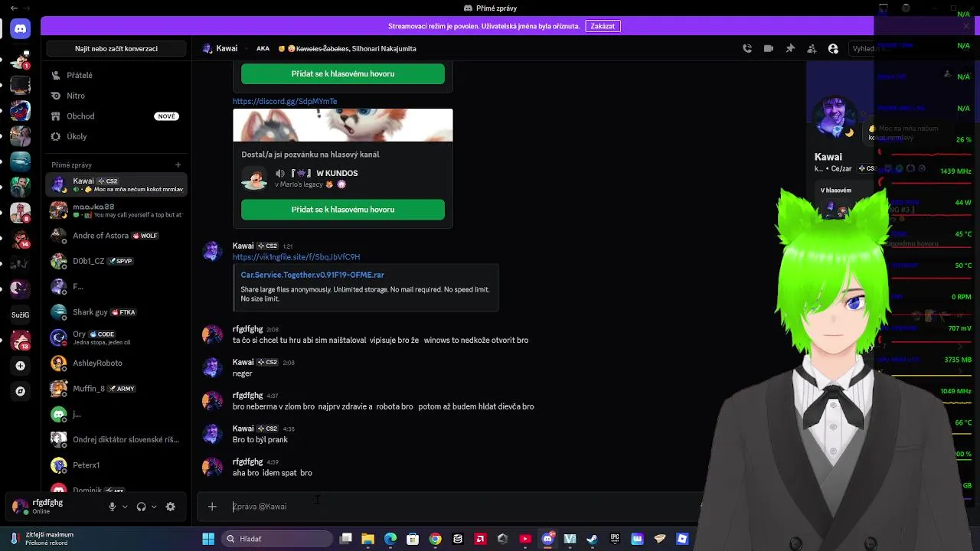Open the Discover servers compass icon
980x551 pixels.
pyautogui.click(x=21, y=391)
